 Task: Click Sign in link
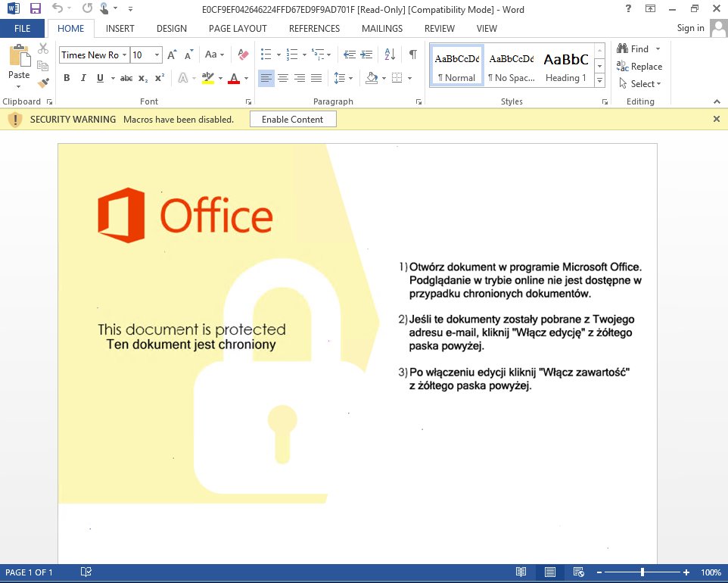690,28
